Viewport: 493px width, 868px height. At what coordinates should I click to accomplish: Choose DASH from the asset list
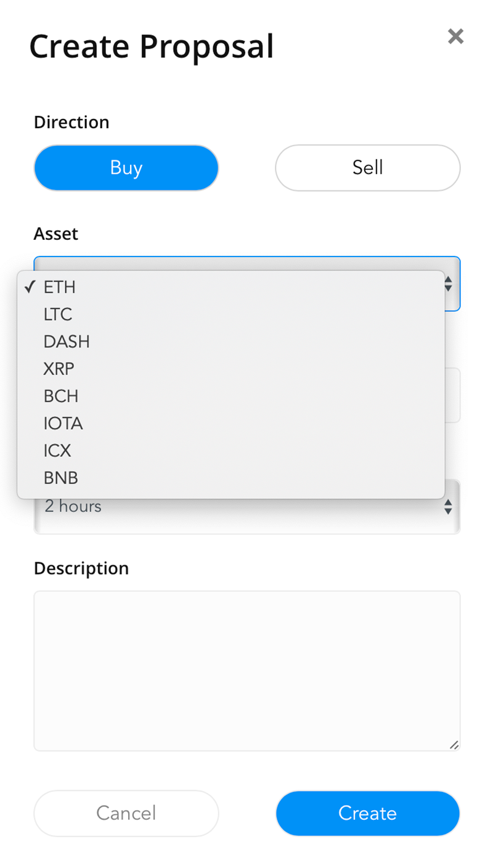point(231,342)
